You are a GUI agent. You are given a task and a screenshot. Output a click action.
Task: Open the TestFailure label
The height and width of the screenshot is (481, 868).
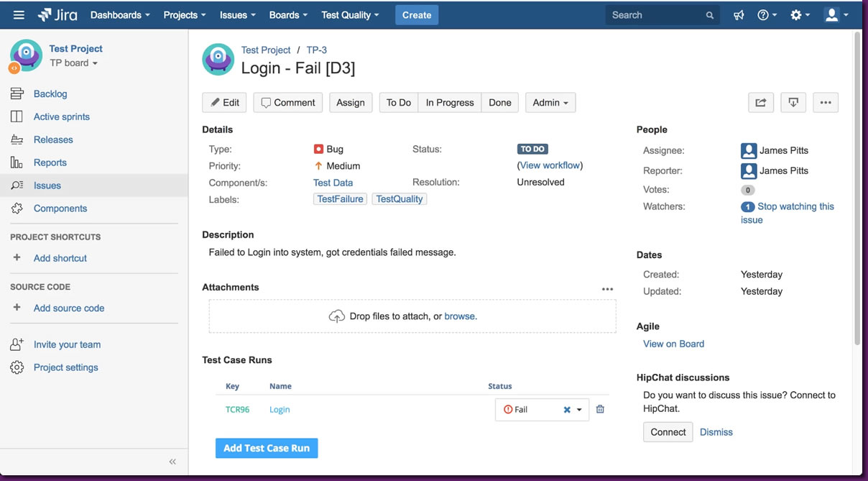[x=340, y=199]
